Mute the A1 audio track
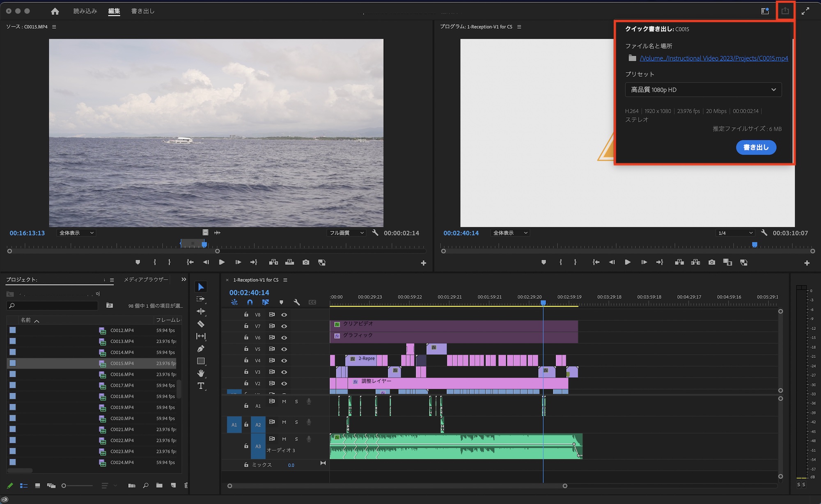Image resolution: width=821 pixels, height=504 pixels. (x=284, y=401)
